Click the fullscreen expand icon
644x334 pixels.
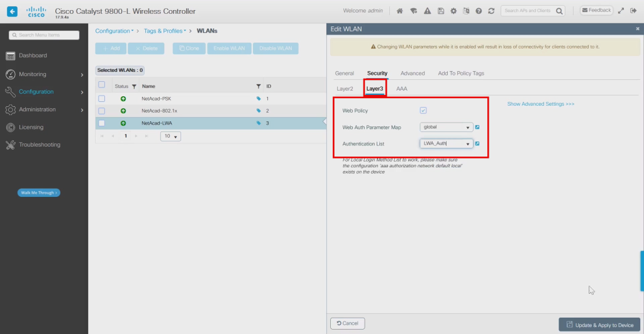point(621,11)
